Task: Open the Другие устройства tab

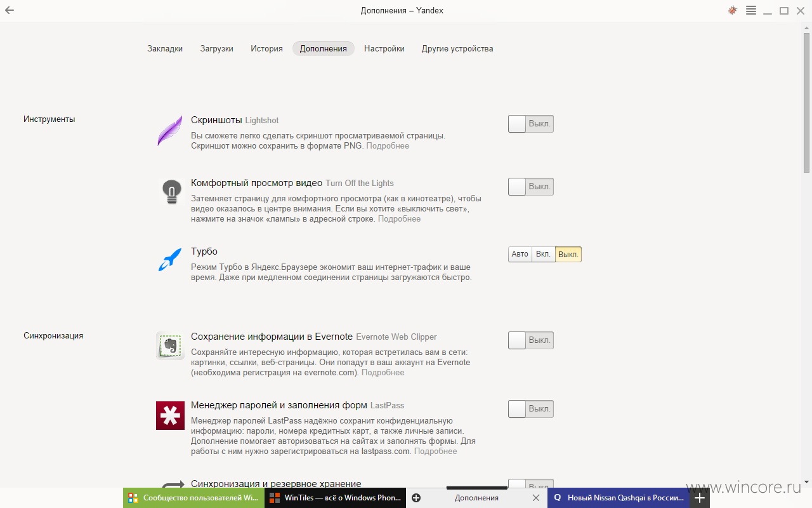Action: pos(457,48)
